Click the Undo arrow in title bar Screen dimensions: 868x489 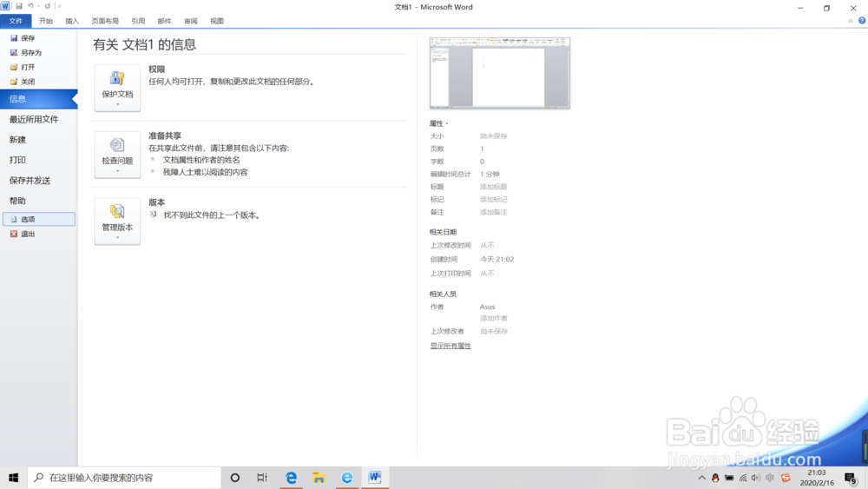pos(30,6)
